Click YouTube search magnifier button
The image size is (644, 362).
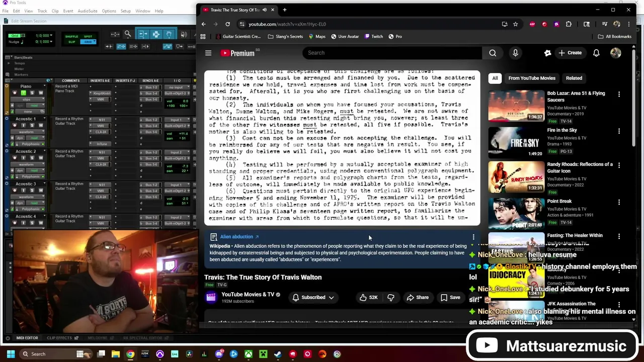(x=493, y=53)
